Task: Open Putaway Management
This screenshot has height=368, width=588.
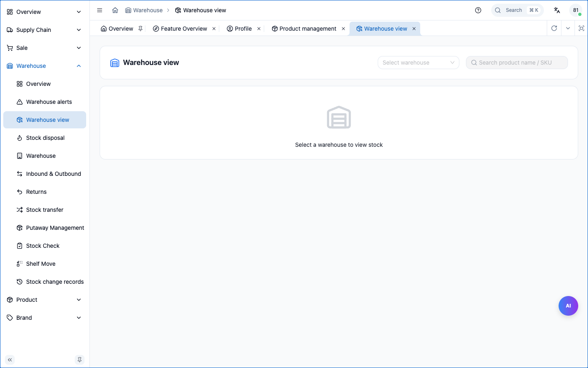Action: point(45,228)
